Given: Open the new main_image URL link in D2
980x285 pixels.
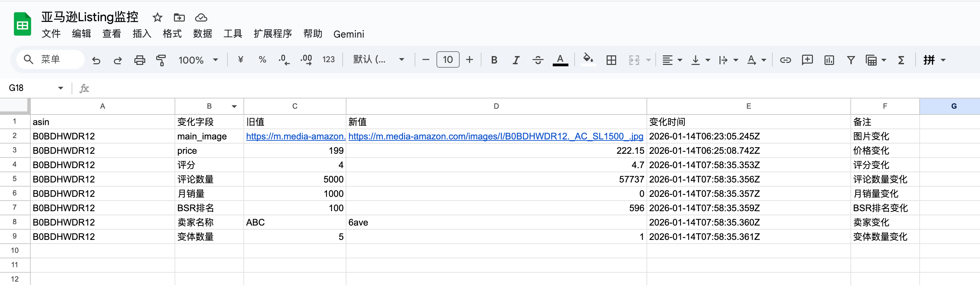Looking at the screenshot, I should click(x=495, y=136).
